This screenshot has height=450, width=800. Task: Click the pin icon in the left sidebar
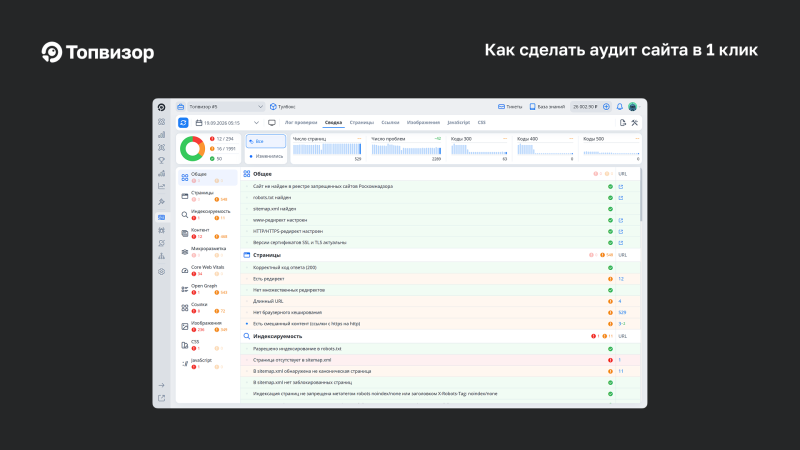(x=161, y=202)
